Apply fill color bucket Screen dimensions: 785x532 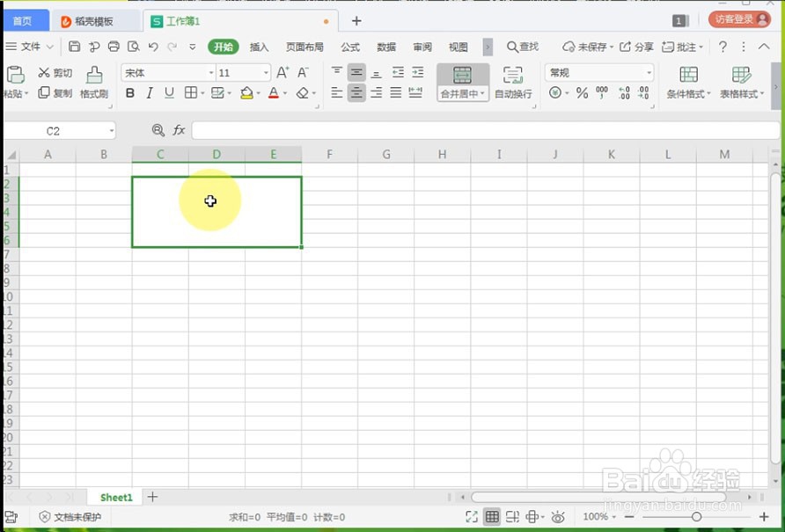[x=246, y=93]
